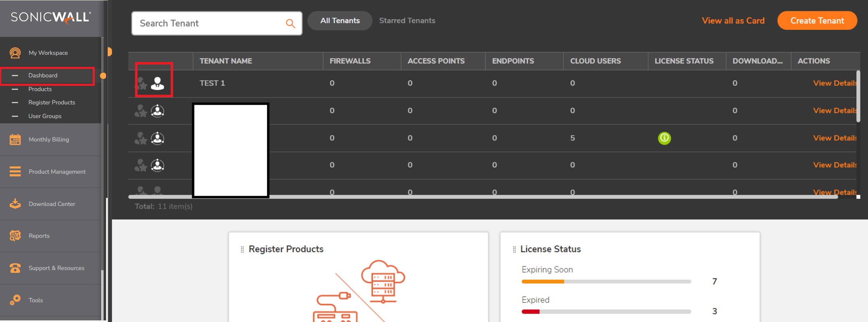
Task: Click View Details for 5 cloud users row
Action: point(835,138)
